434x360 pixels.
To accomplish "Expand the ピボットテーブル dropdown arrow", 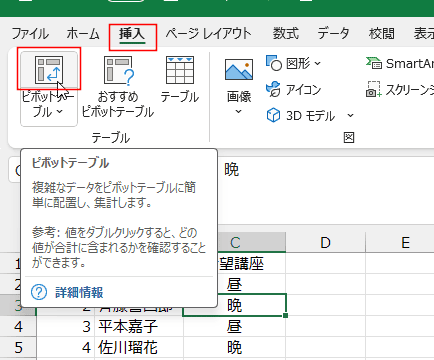I will [x=60, y=112].
